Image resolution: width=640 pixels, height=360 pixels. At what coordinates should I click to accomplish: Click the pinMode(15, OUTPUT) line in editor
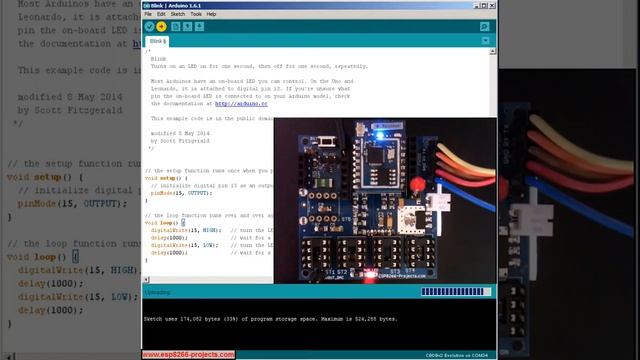pos(181,193)
